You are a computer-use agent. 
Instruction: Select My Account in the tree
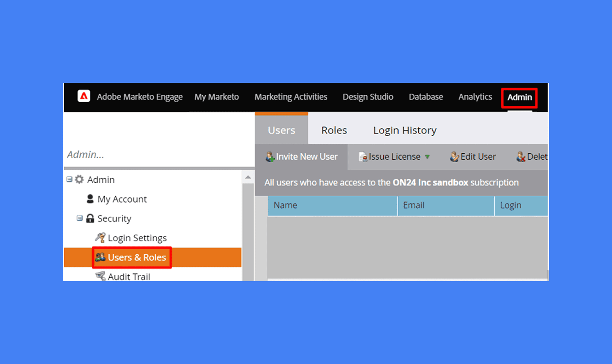[x=122, y=199]
